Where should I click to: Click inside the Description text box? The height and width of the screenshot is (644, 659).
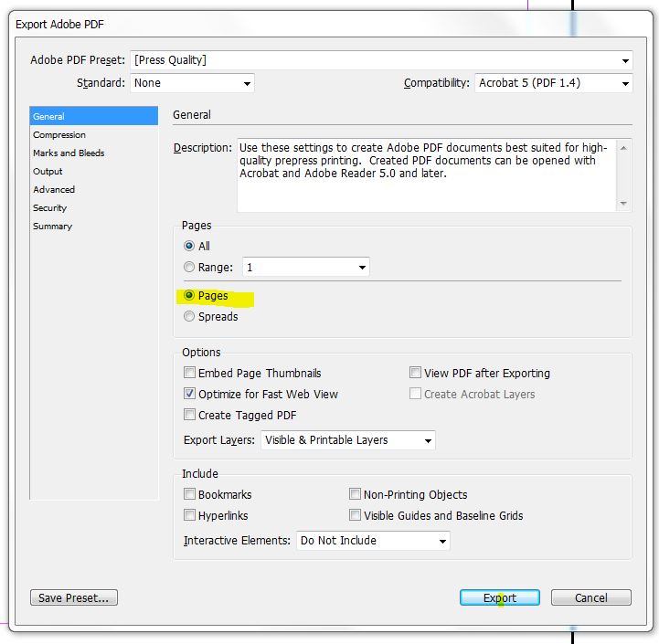427,175
